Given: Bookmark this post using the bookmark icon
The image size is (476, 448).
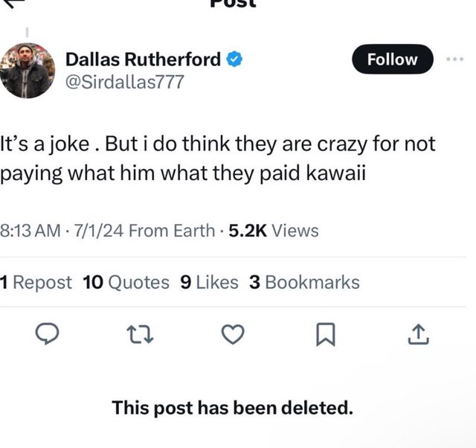Looking at the screenshot, I should [325, 337].
